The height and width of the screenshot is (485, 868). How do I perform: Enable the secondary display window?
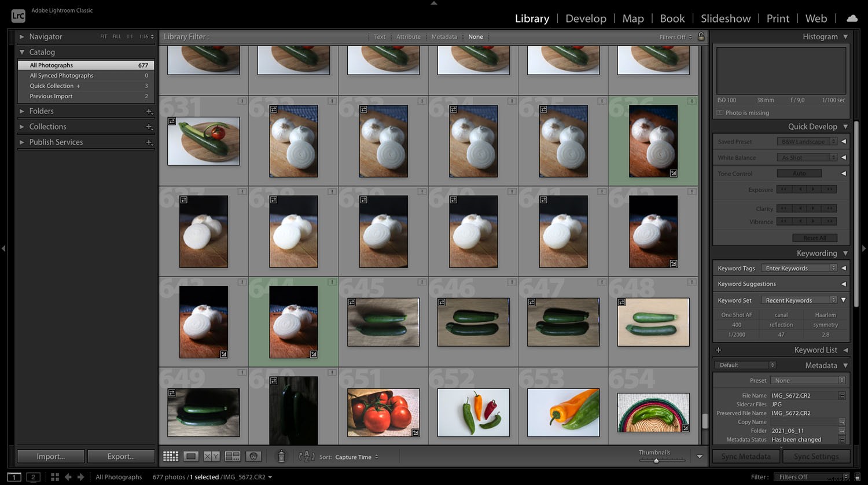[33, 476]
